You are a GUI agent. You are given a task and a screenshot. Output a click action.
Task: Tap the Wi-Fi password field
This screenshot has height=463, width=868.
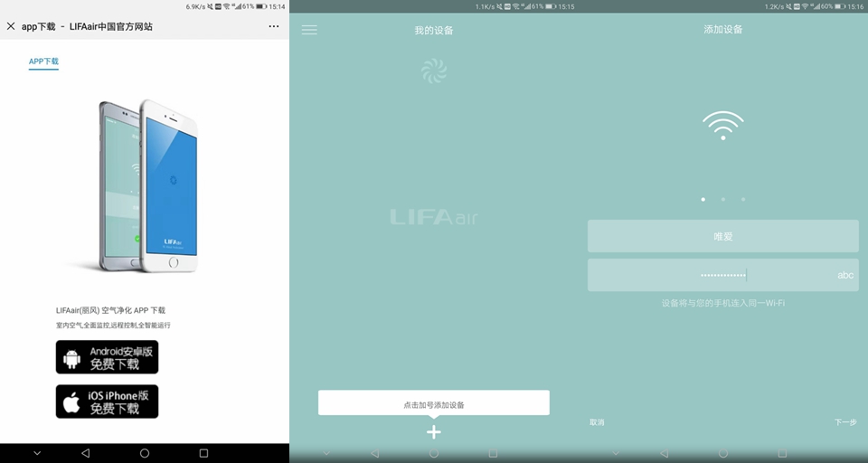723,275
